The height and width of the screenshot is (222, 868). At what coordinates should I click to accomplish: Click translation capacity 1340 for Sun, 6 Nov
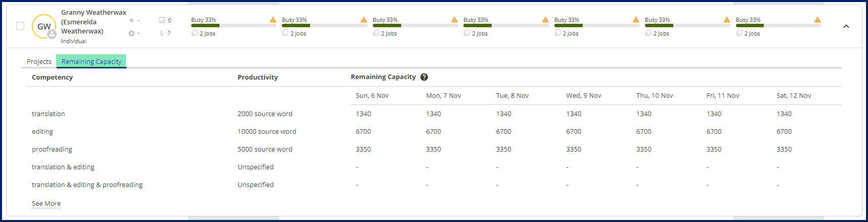click(363, 114)
